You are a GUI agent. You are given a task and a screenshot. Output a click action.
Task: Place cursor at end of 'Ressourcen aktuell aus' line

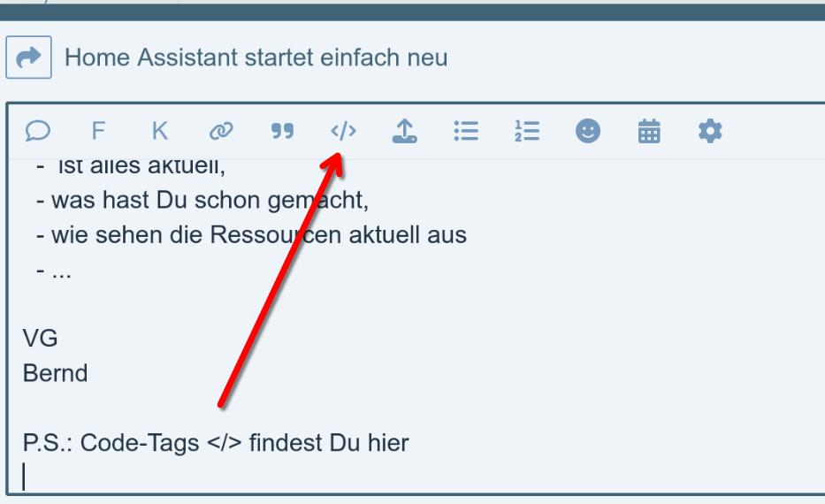[468, 235]
